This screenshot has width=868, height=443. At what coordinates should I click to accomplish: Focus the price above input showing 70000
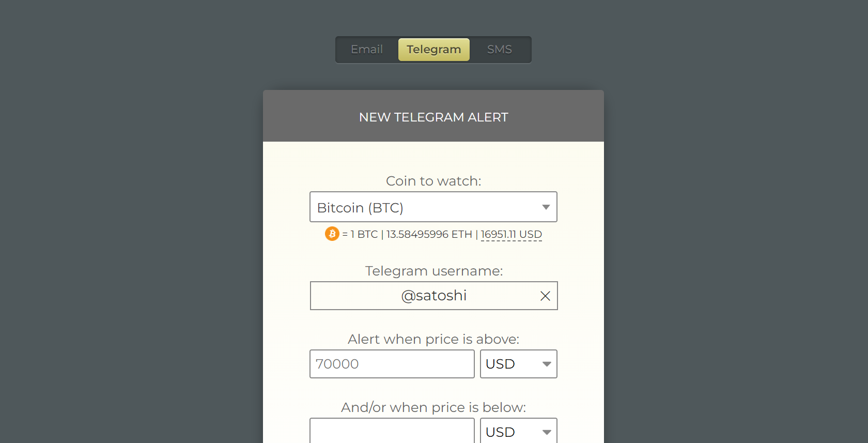(x=392, y=364)
